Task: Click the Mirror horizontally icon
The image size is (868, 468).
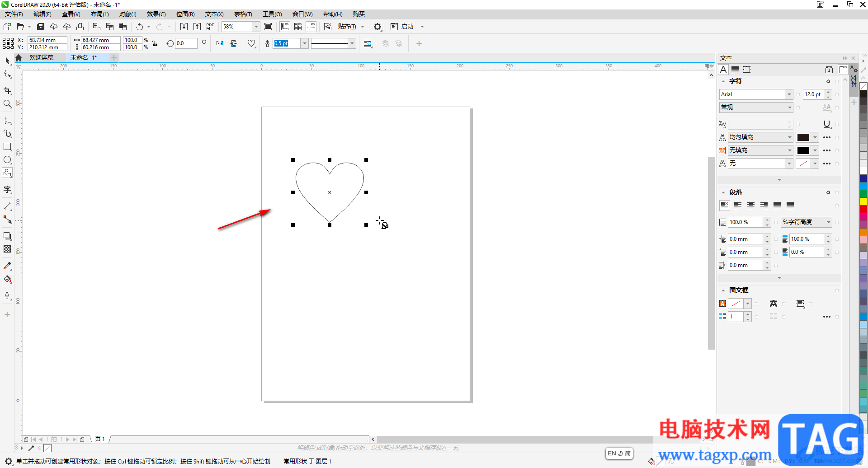Action: [x=220, y=43]
